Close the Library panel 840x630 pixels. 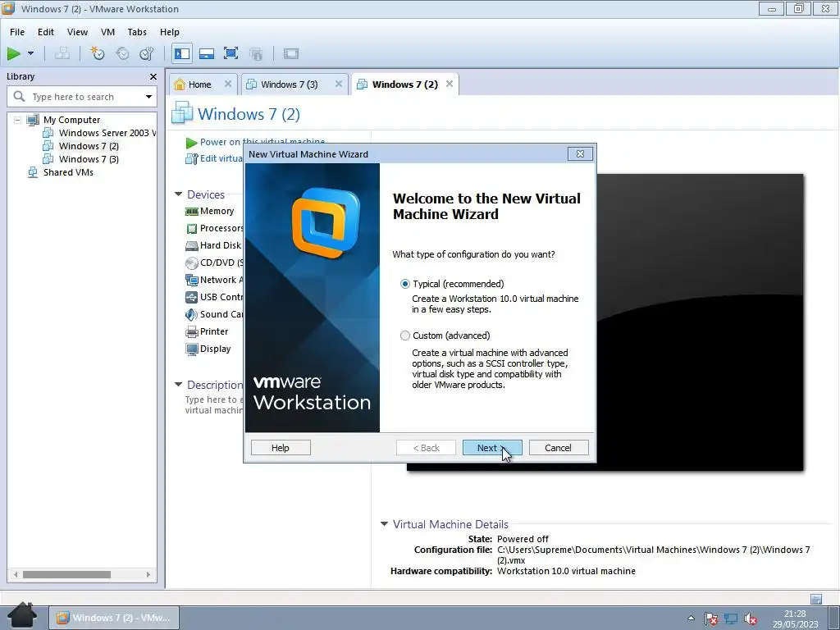[x=153, y=76]
